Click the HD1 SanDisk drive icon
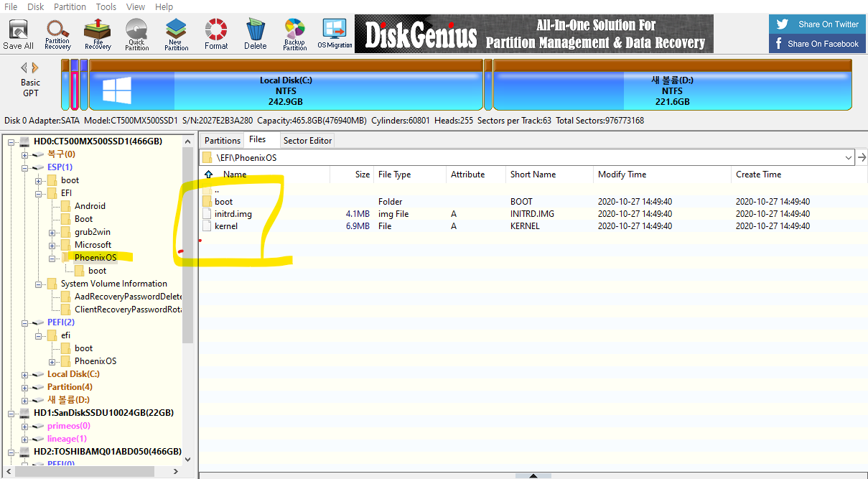Viewport: 868px width, 479px height. pyautogui.click(x=24, y=413)
